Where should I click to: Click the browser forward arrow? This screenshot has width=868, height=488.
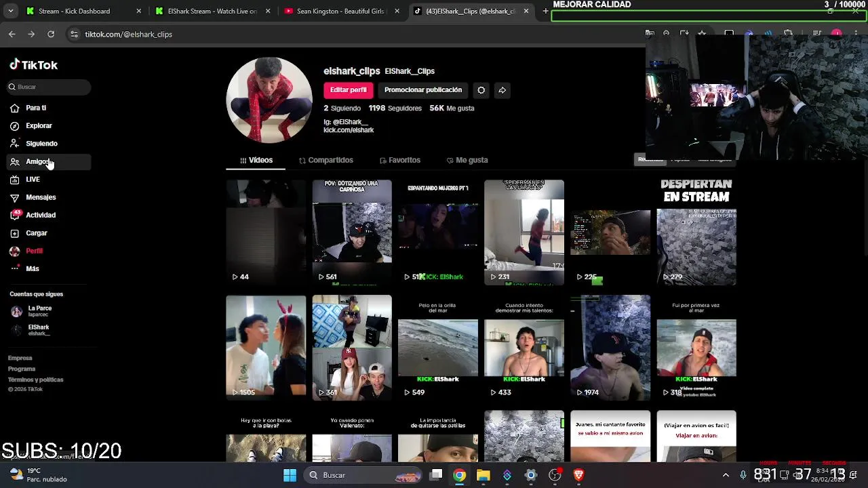pyautogui.click(x=31, y=34)
